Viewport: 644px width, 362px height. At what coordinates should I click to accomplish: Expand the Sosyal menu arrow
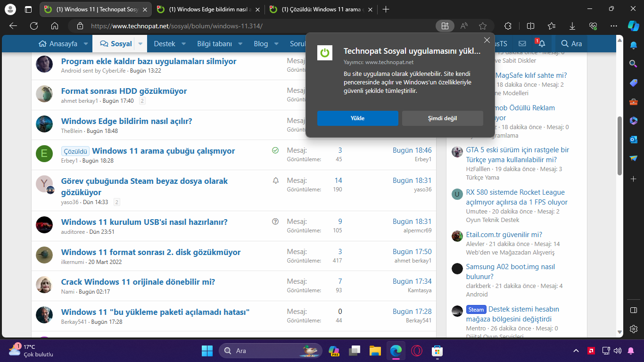pos(140,44)
